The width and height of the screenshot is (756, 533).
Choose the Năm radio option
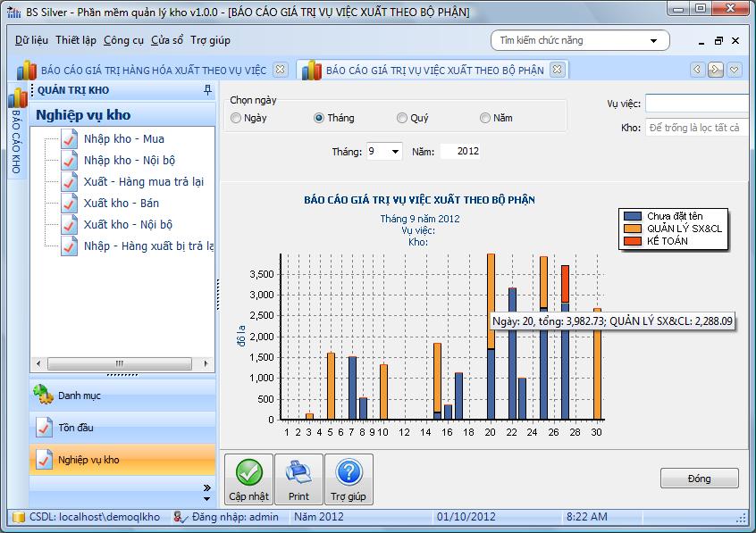[485, 118]
